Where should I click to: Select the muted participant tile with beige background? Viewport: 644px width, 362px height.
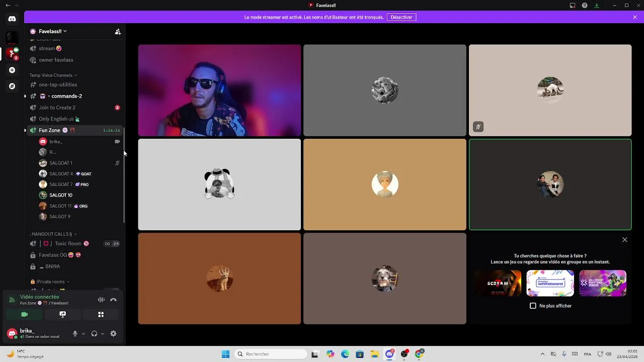(x=550, y=90)
